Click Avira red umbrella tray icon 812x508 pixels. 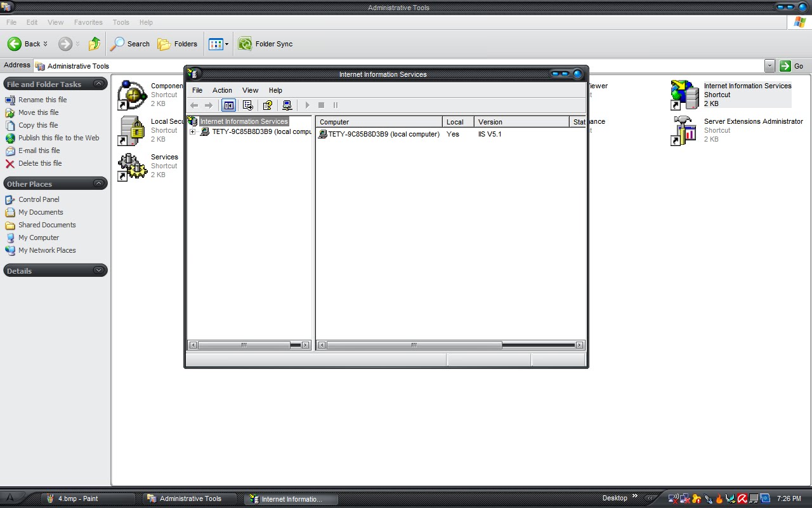(x=742, y=498)
